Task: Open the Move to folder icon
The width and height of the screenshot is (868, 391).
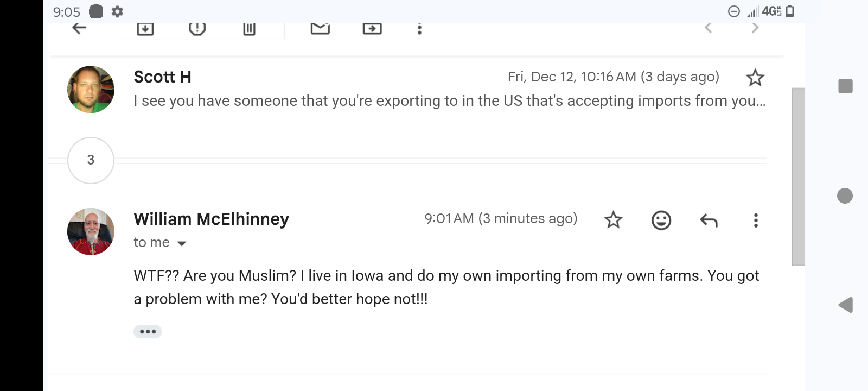Action: [x=372, y=29]
